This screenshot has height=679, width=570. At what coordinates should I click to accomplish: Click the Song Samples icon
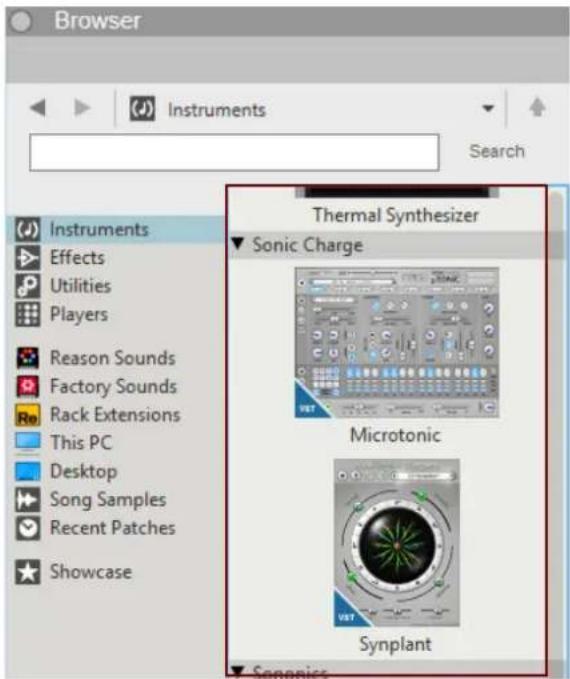[x=28, y=500]
